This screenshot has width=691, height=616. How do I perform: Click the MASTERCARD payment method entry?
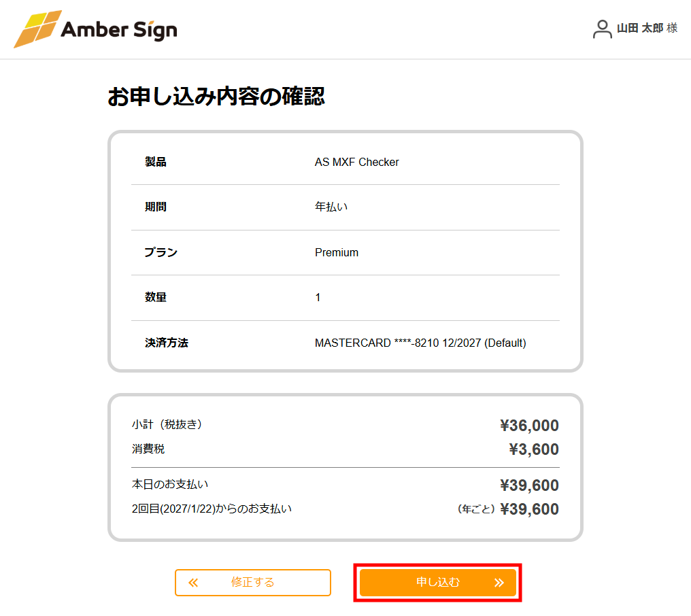(420, 343)
